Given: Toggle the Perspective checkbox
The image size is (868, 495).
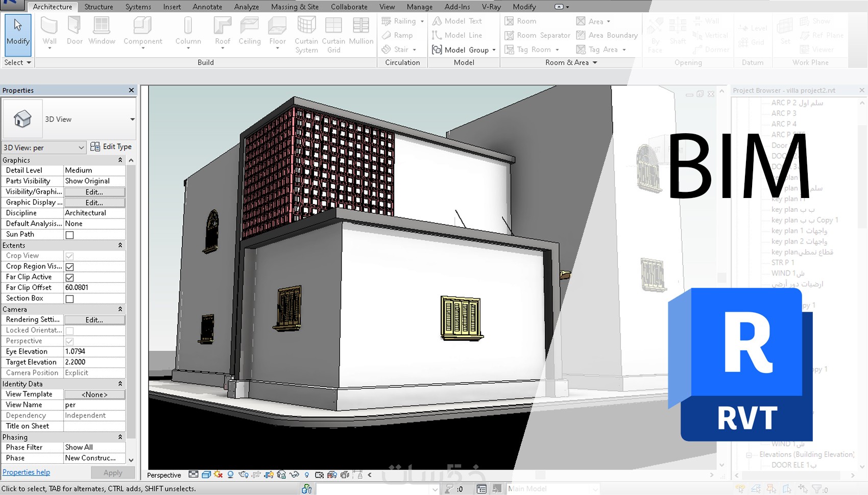Looking at the screenshot, I should pos(69,341).
